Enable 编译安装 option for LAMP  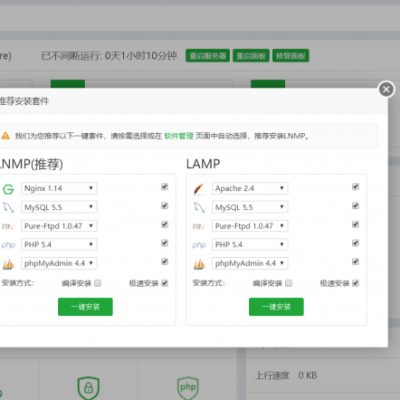289,283
